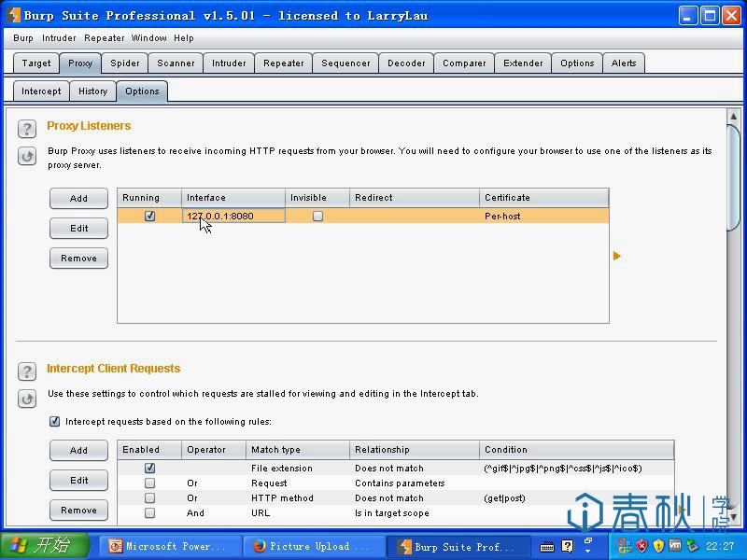Open help for Intercept Client Requests section
The image size is (747, 560).
(x=27, y=371)
